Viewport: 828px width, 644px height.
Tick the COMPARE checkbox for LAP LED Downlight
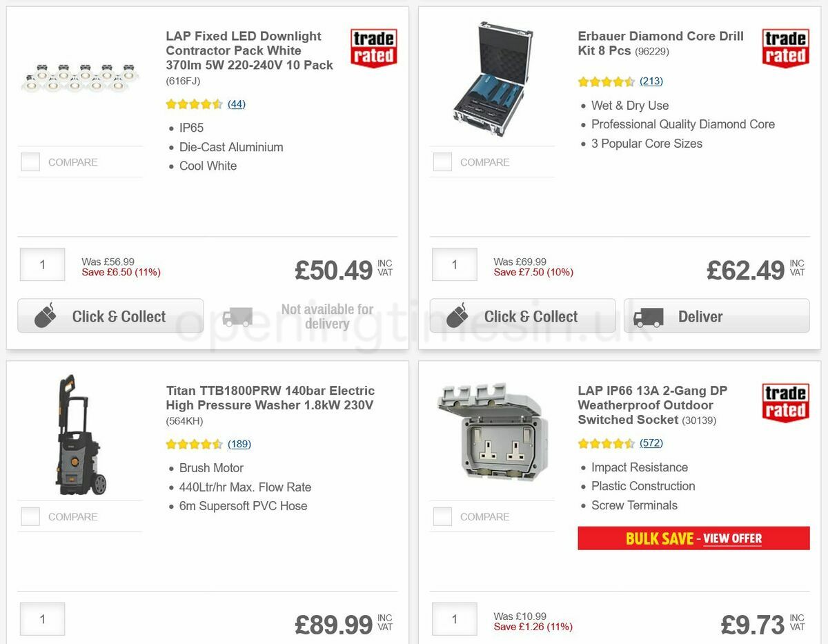tap(30, 162)
